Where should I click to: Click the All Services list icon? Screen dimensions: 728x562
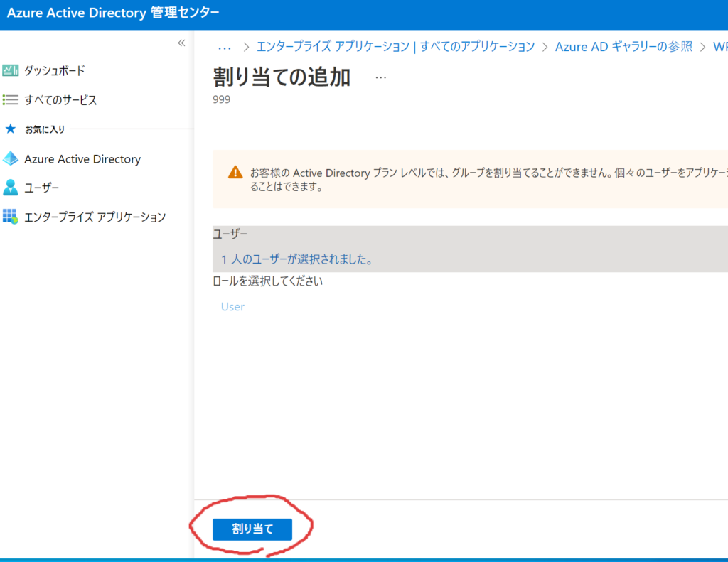pos(10,99)
